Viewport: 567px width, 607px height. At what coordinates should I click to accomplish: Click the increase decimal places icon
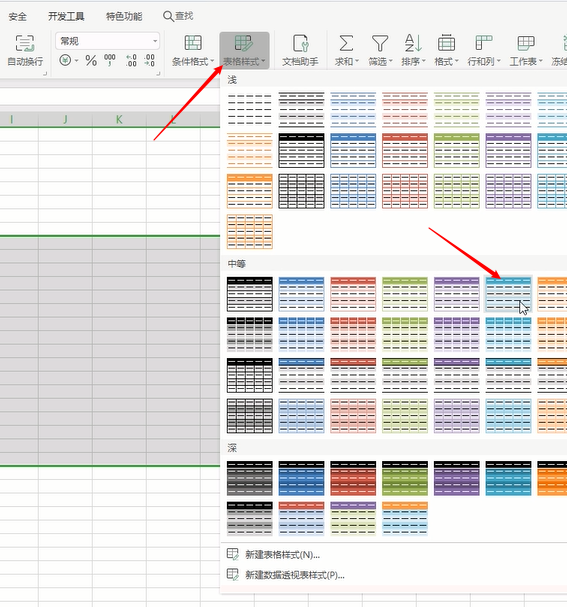[131, 61]
